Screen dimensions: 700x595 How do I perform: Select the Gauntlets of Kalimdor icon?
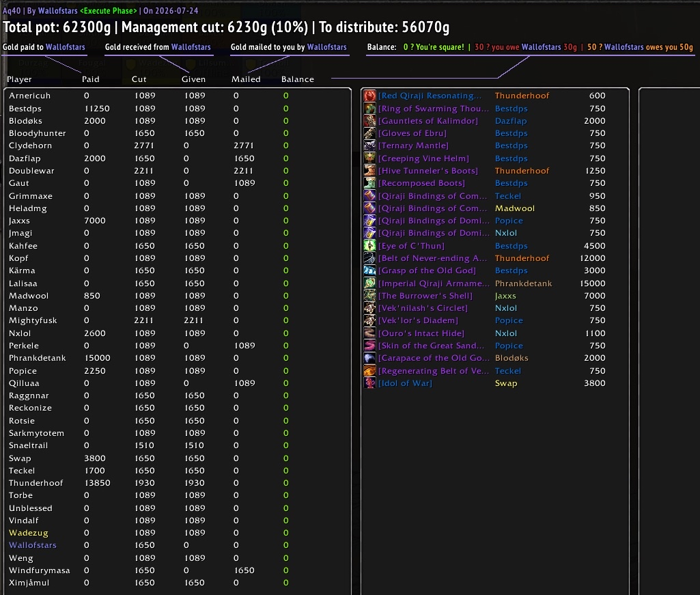[x=369, y=121]
